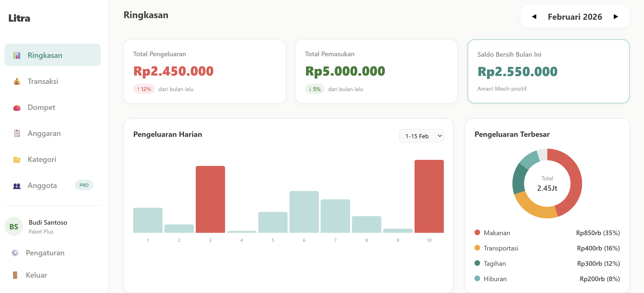Image resolution: width=644 pixels, height=293 pixels.
Task: Click the BS user avatar
Action: pos(14,226)
